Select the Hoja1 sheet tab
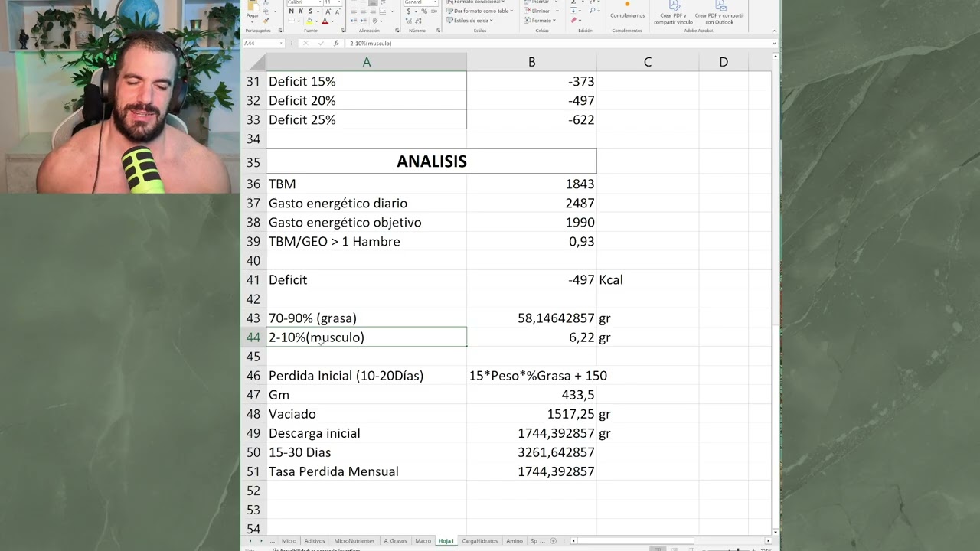Screen dimensions: 980x551 coord(446,541)
